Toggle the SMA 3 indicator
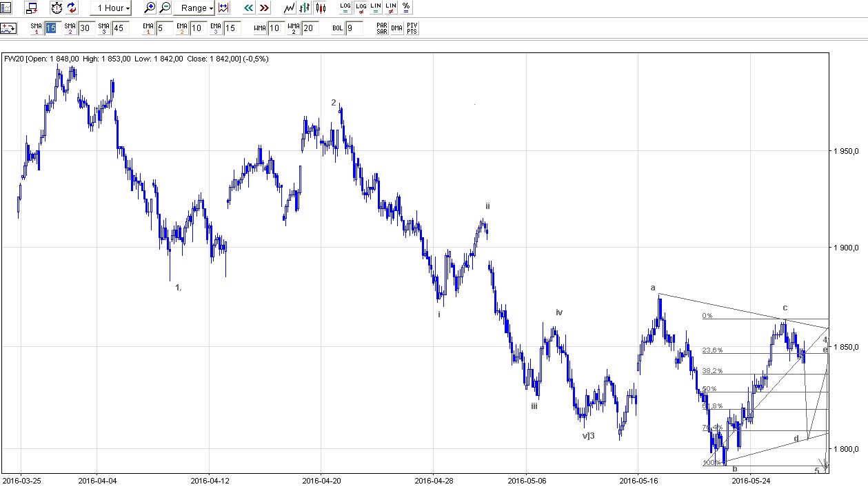Image resolution: width=868 pixels, height=489 pixels. point(103,28)
